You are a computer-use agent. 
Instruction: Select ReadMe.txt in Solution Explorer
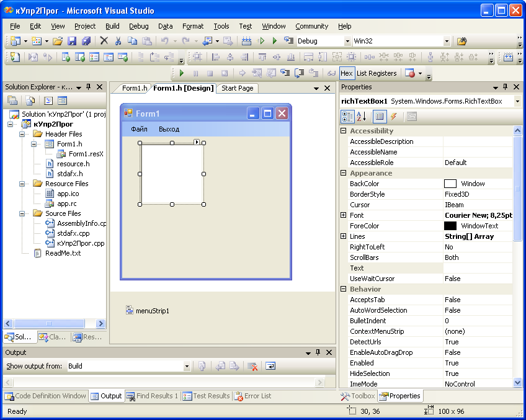tap(63, 253)
